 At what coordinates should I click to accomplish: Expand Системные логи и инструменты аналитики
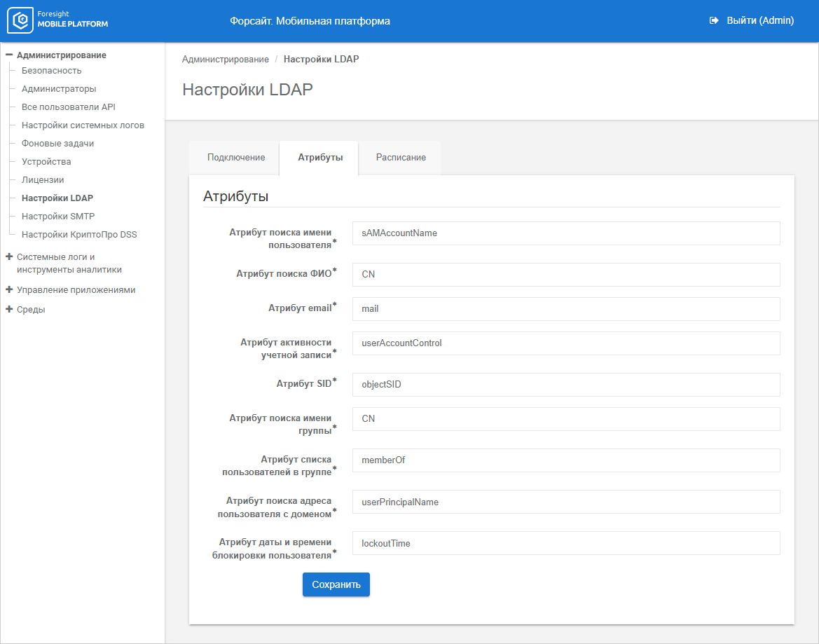click(x=9, y=257)
